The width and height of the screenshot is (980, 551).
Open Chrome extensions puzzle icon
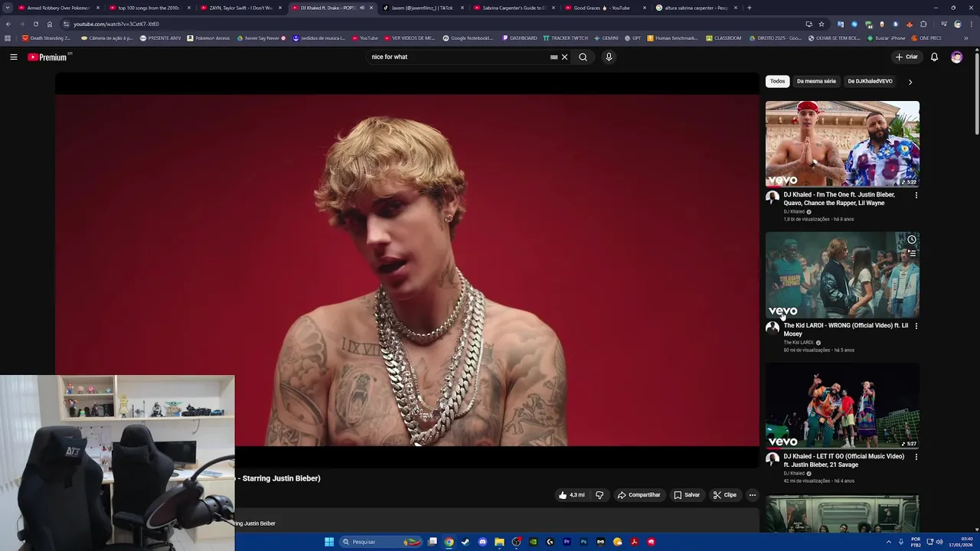(x=923, y=24)
